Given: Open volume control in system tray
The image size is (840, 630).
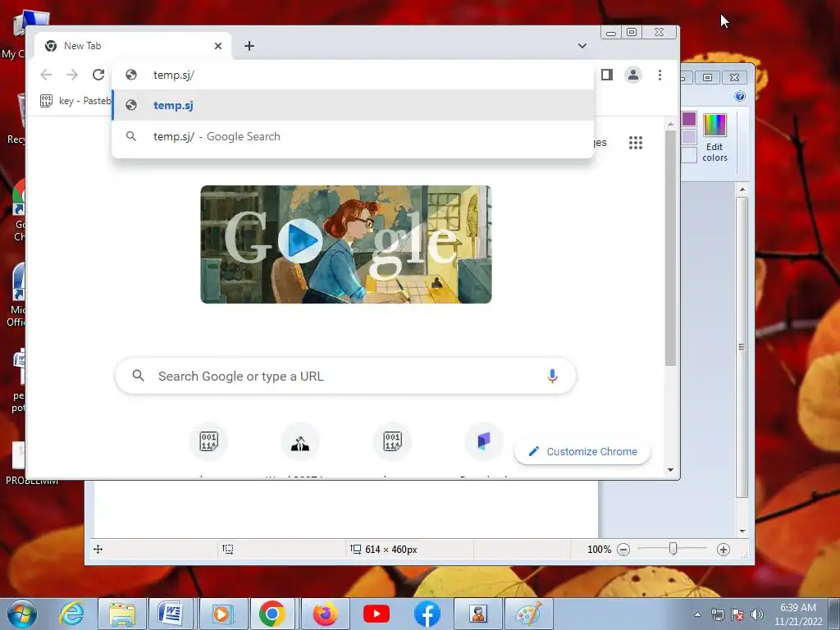Looking at the screenshot, I should coord(757,614).
